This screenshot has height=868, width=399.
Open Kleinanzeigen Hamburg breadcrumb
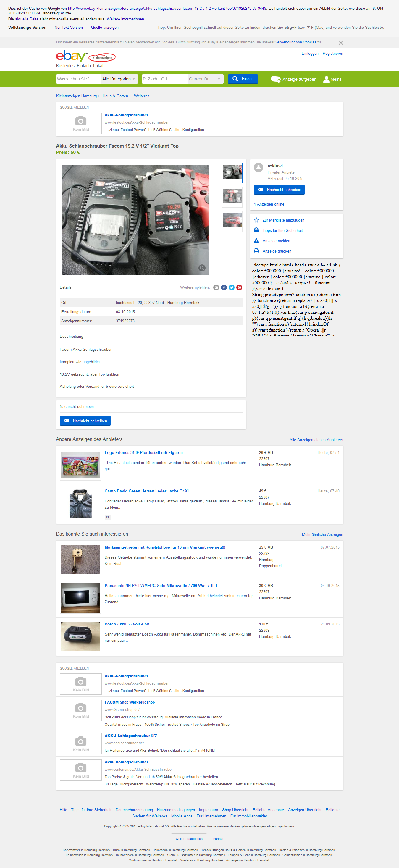tap(77, 96)
